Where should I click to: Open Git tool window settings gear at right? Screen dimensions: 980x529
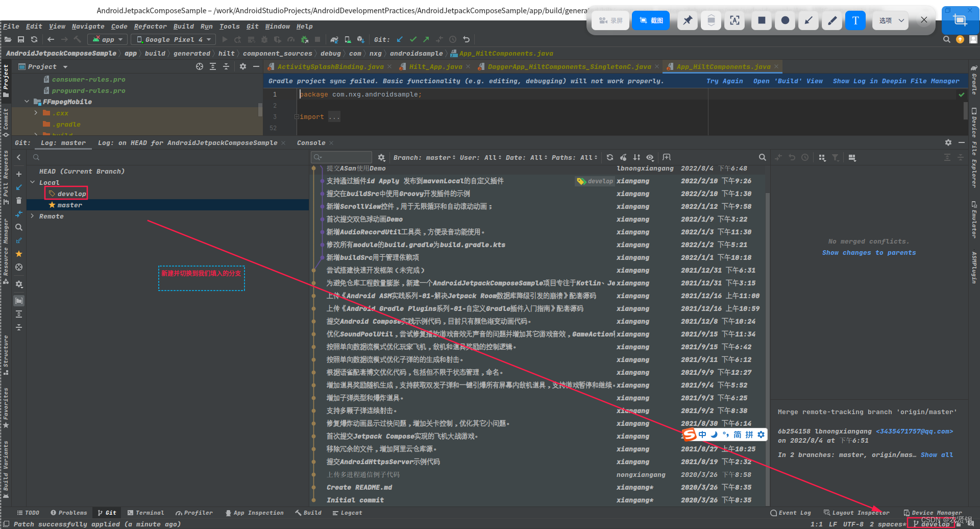click(948, 143)
